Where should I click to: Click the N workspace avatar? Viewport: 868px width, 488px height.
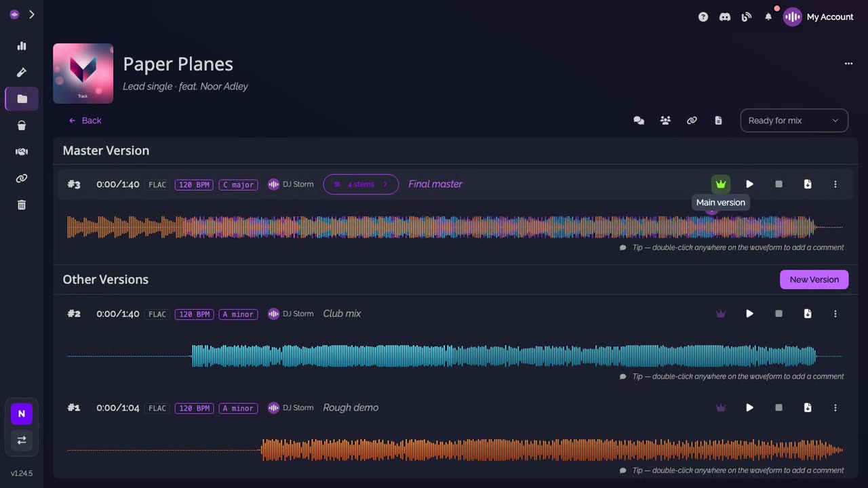click(22, 413)
